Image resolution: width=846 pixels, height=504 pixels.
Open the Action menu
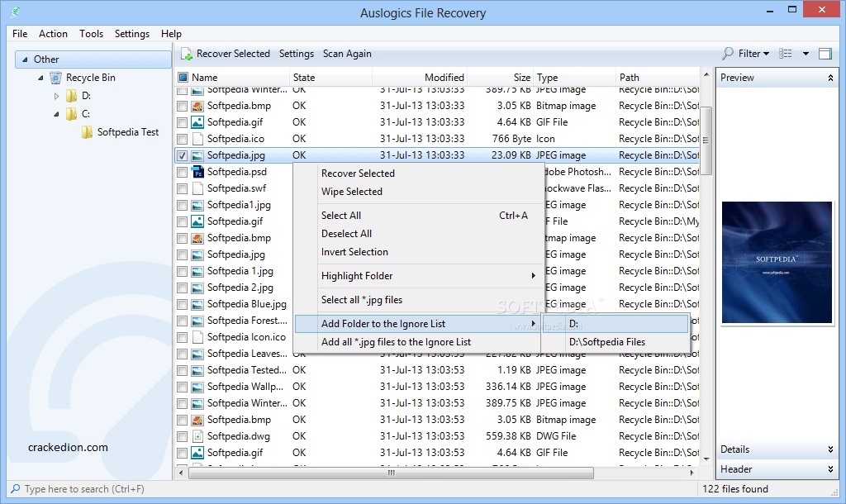point(54,33)
